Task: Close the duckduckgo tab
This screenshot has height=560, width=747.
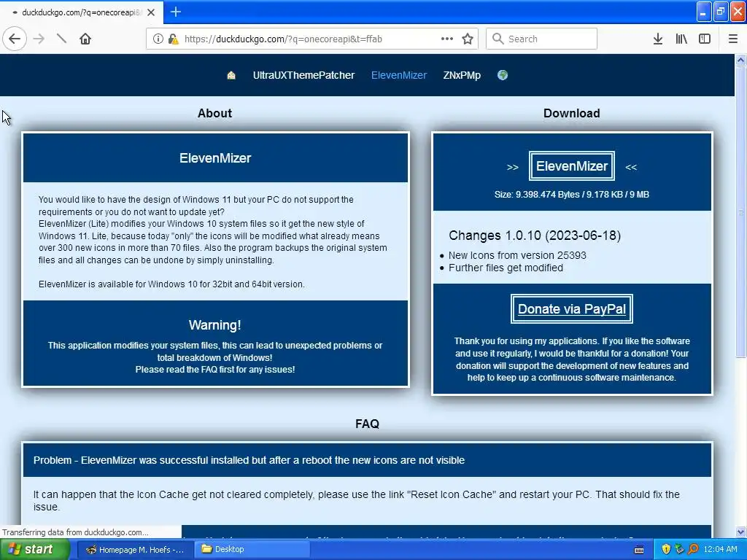Action: click(151, 12)
